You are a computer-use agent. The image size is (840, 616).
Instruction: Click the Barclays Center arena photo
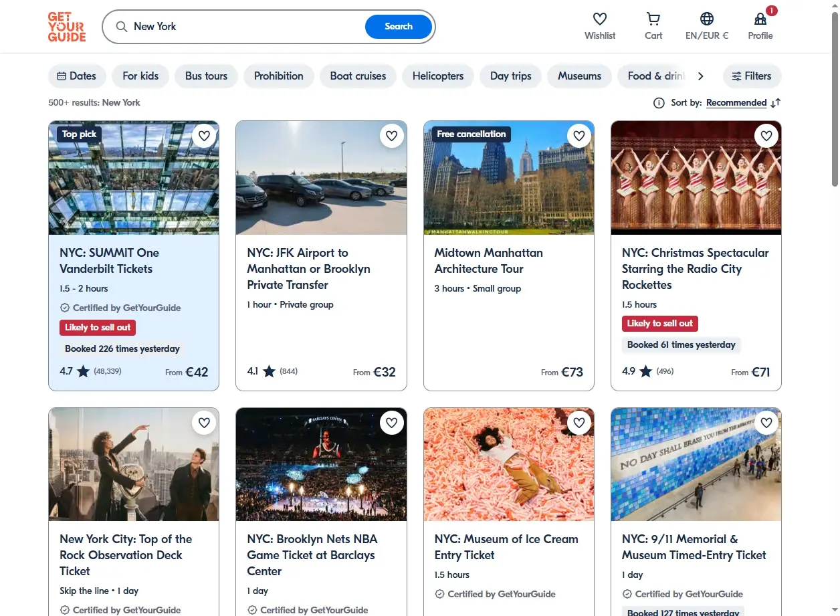(321, 464)
